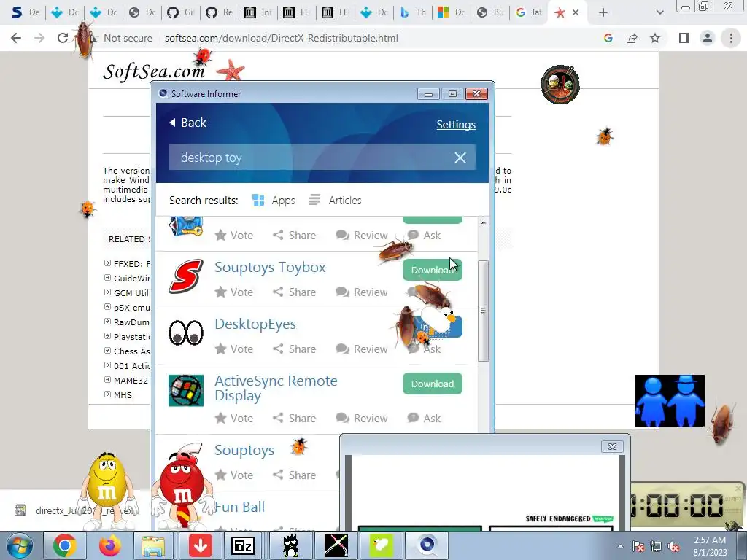Open Windows Explorer from the taskbar
The image size is (747, 560).
pos(153,545)
